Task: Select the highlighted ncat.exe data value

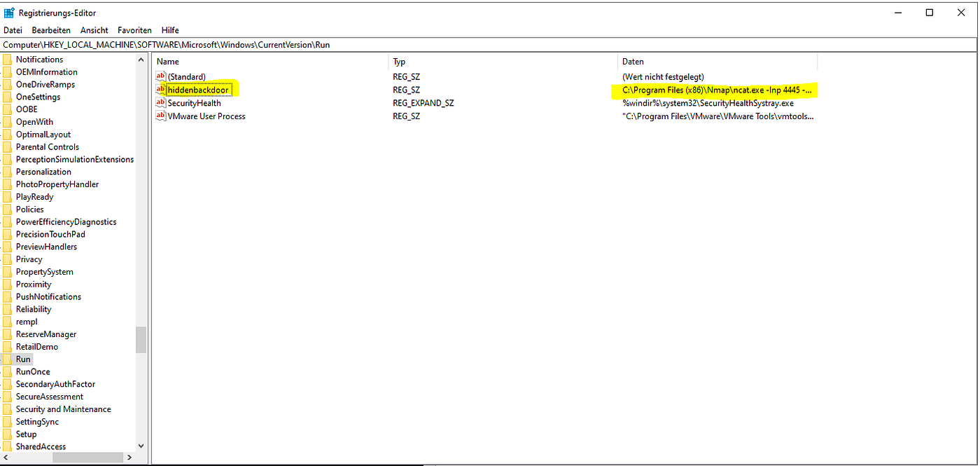Action: pyautogui.click(x=717, y=90)
